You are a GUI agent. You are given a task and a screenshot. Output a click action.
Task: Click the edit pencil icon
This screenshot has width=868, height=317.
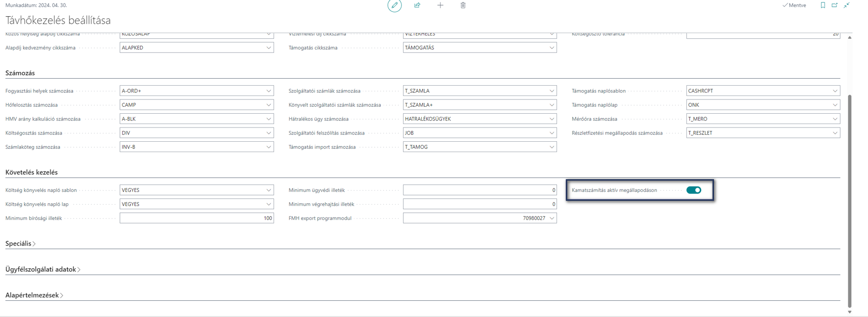coord(394,5)
